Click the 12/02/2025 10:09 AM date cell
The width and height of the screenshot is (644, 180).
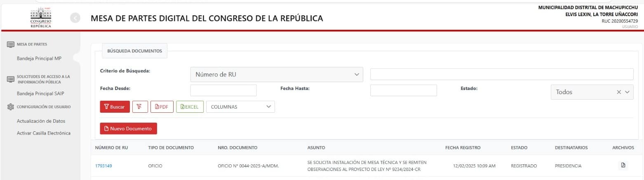click(x=474, y=166)
